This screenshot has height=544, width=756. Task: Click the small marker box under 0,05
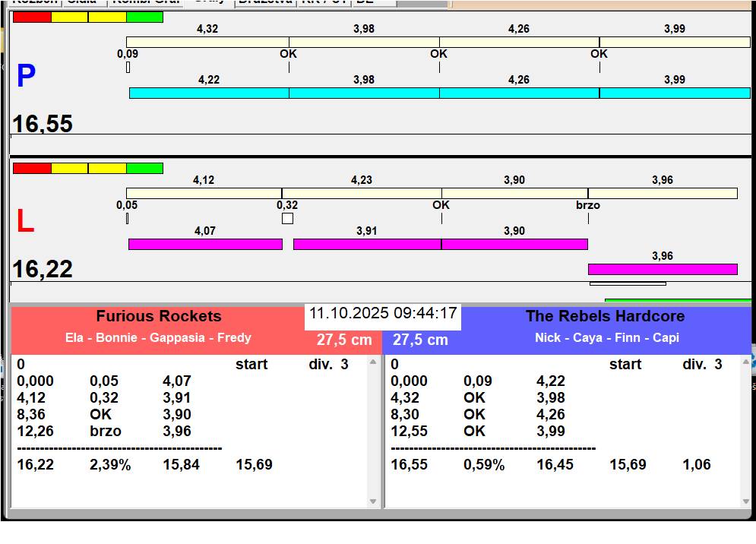pos(127,219)
